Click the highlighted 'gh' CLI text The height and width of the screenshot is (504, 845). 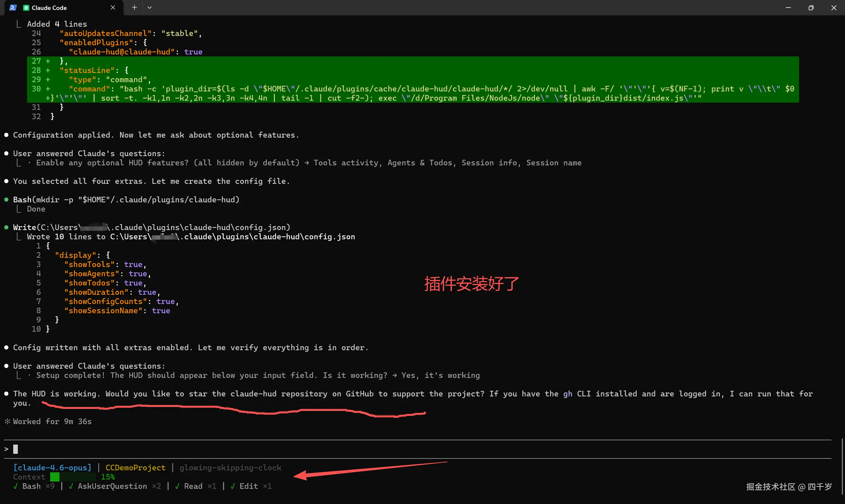tap(567, 394)
